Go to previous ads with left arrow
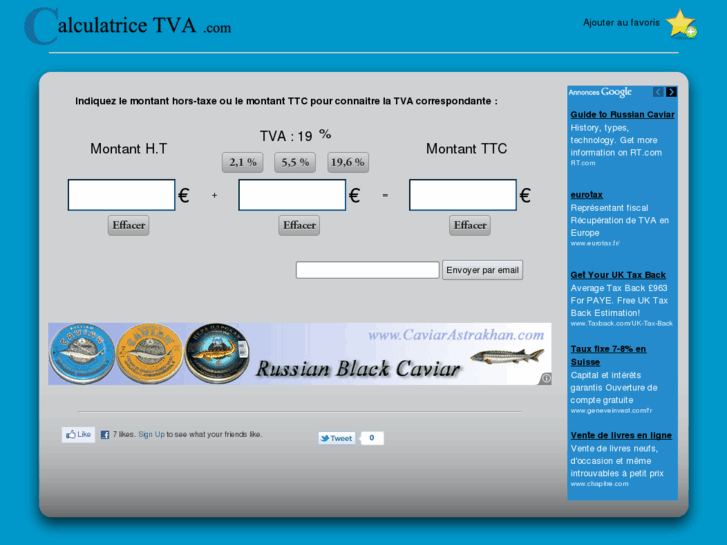This screenshot has width=727, height=545. point(658,92)
